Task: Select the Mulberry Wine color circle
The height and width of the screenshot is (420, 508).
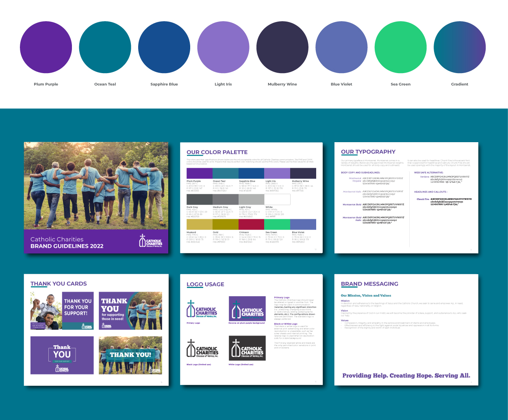Action: click(282, 48)
